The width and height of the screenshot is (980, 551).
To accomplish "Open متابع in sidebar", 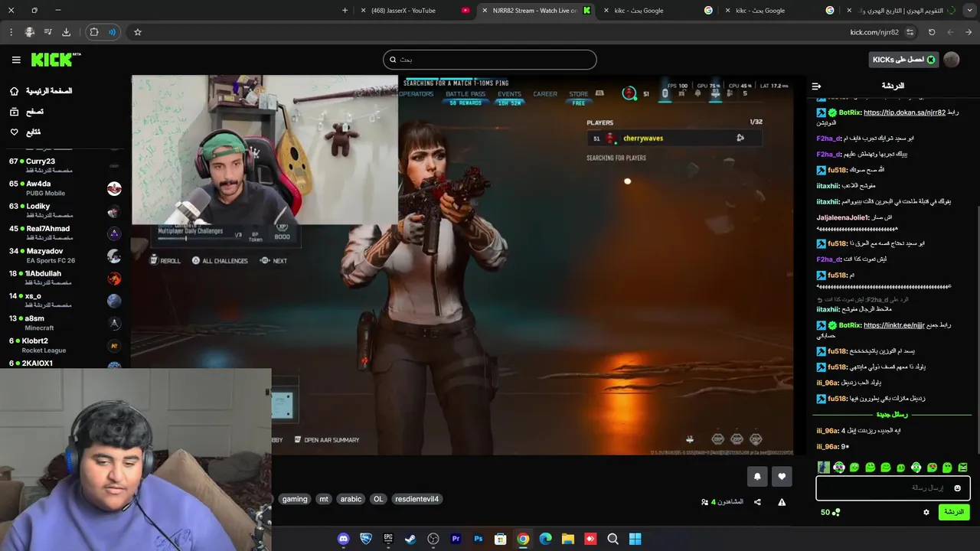I will (25, 132).
